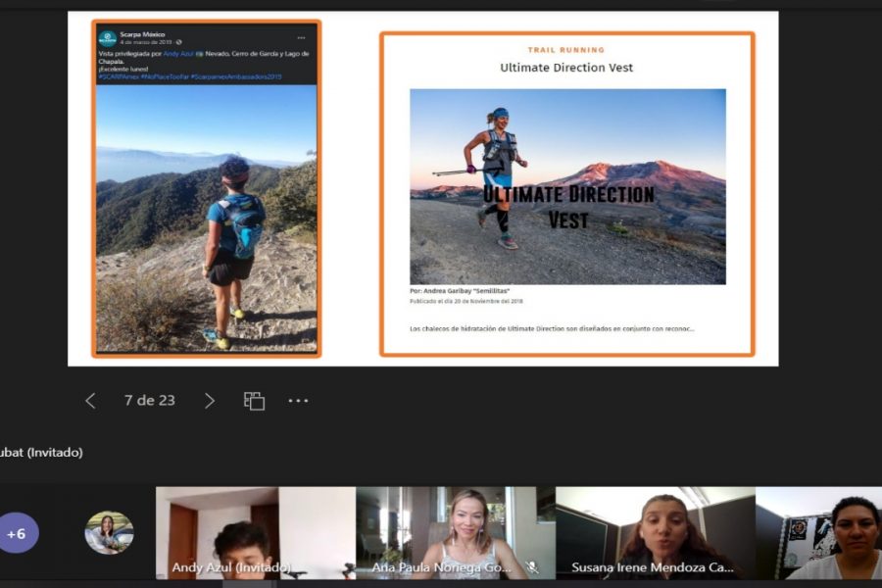Select Susana Irene Mendoza video tile
Viewport: 882px width, 588px height.
656,533
